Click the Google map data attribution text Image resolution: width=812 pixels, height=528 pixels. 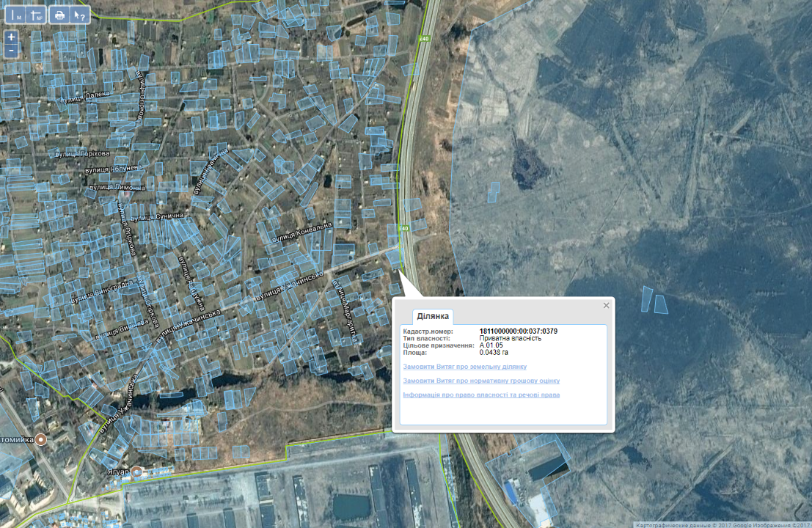tap(723, 525)
